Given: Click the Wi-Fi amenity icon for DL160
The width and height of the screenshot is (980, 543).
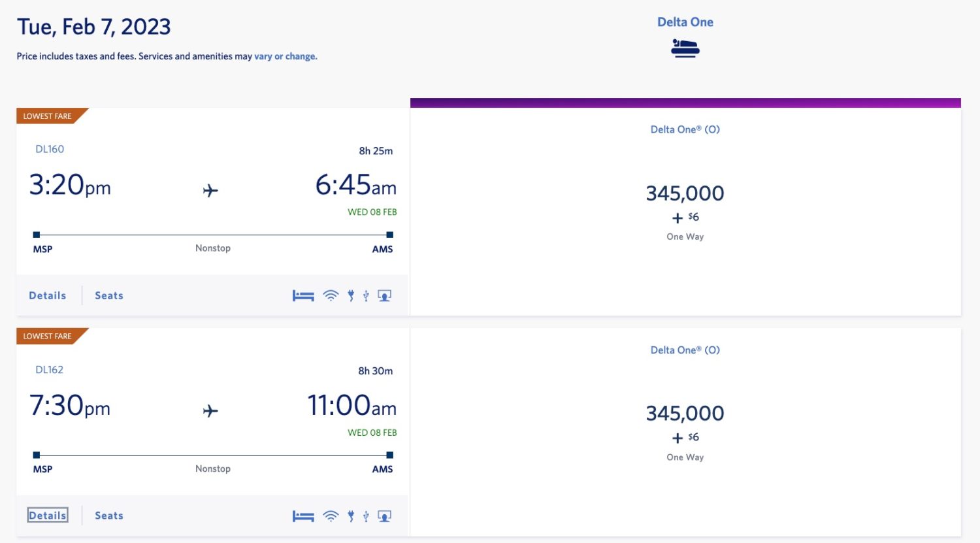Looking at the screenshot, I should click(x=330, y=295).
